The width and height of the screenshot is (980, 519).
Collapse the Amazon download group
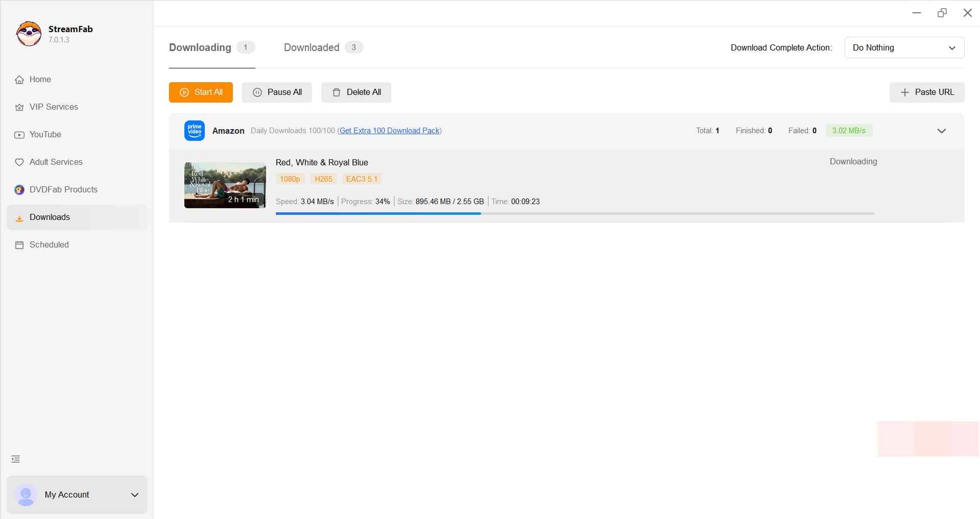point(941,131)
